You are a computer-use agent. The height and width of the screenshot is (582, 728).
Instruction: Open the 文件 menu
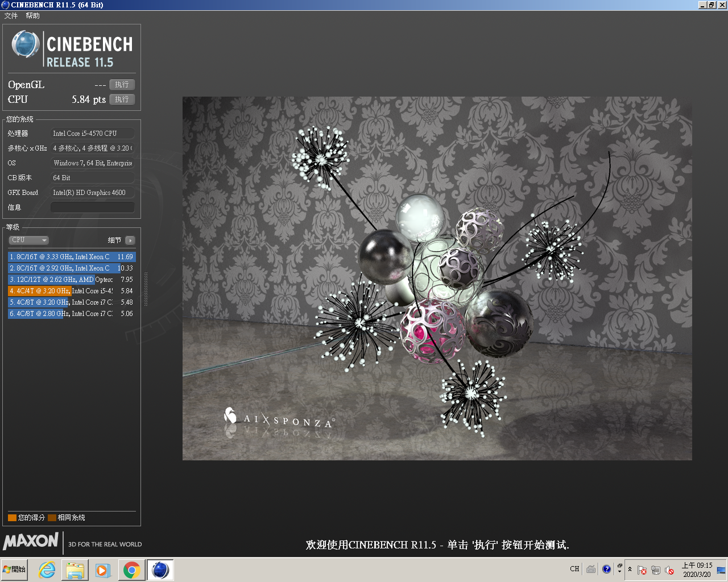pos(11,16)
